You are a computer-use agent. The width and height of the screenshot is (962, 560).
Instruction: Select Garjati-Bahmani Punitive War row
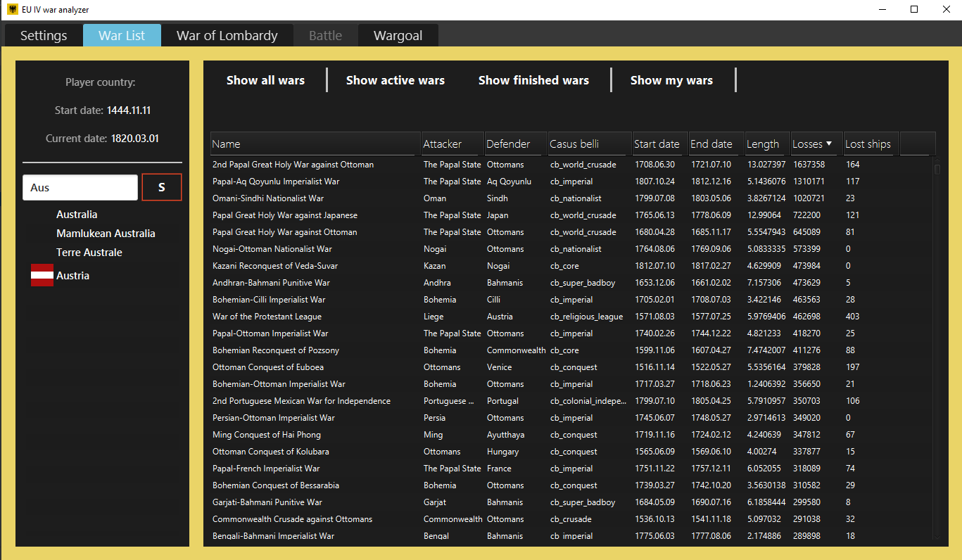point(571,502)
